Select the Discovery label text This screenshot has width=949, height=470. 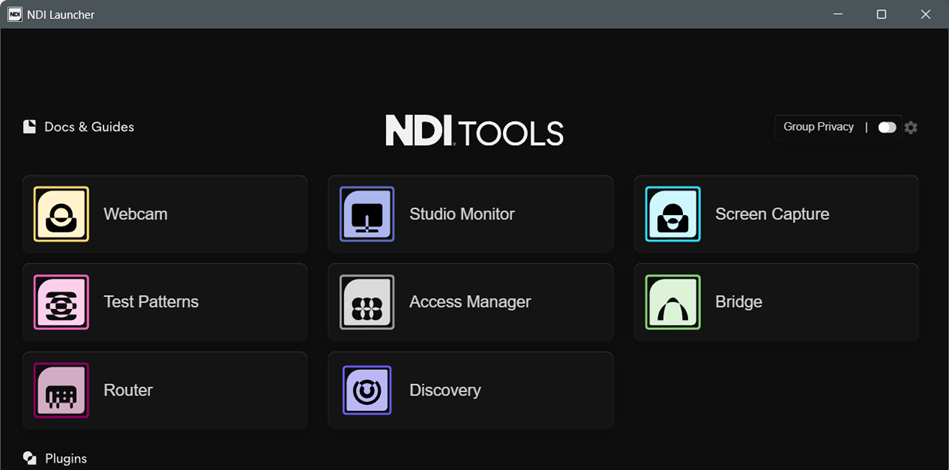pyautogui.click(x=445, y=390)
